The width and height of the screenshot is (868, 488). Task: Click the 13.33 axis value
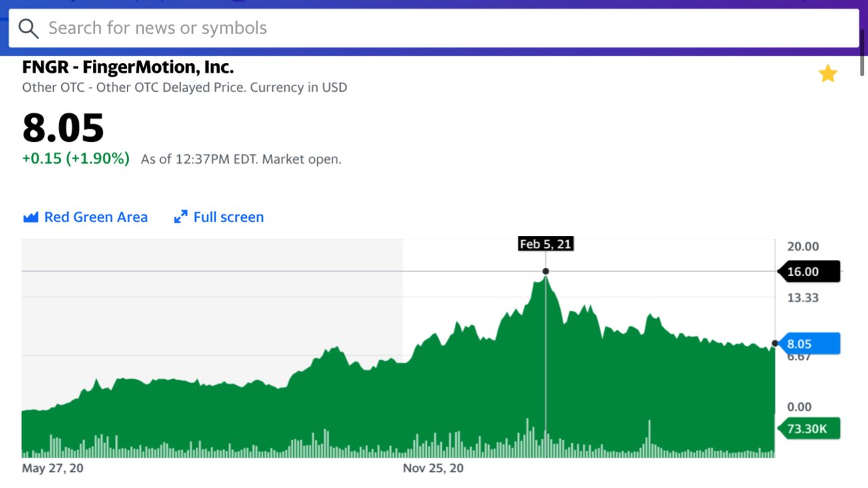click(x=803, y=297)
